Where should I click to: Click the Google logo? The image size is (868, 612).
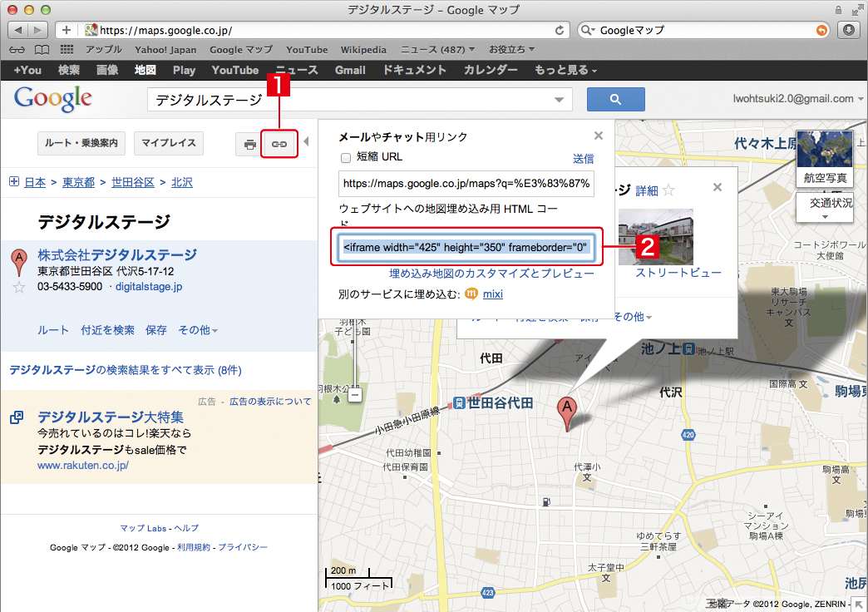click(53, 99)
